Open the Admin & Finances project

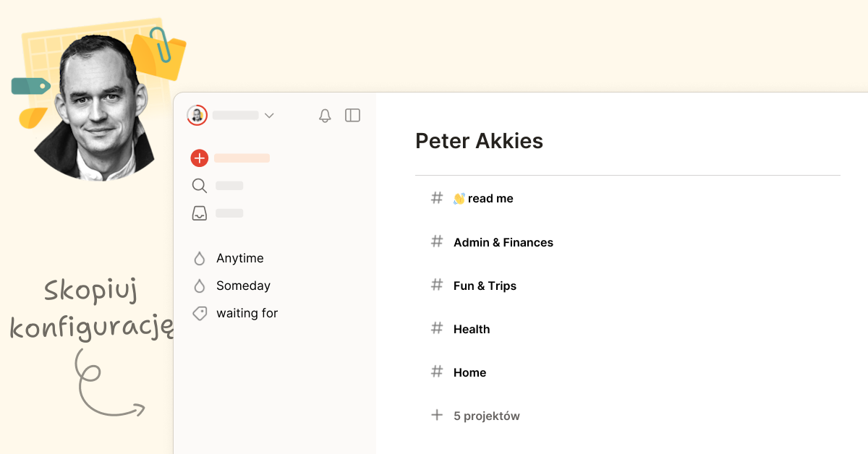coord(503,242)
